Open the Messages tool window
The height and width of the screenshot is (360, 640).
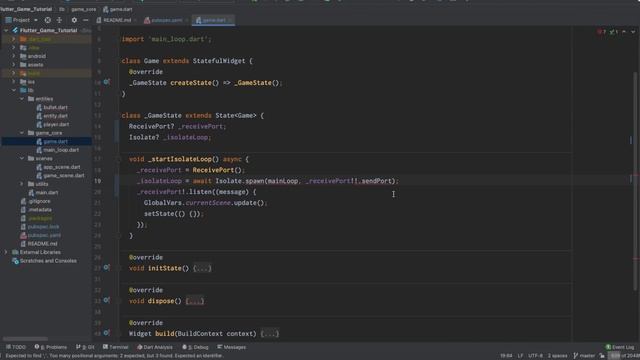(x=231, y=347)
